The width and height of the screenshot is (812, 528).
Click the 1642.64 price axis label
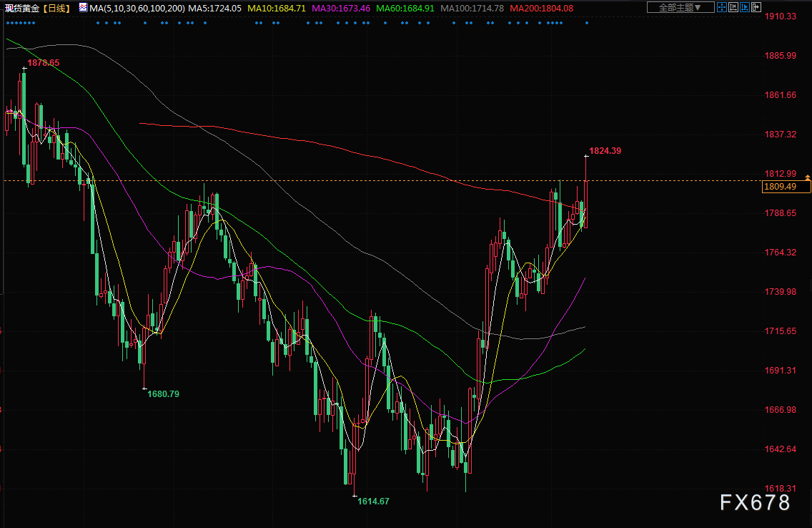click(x=781, y=449)
